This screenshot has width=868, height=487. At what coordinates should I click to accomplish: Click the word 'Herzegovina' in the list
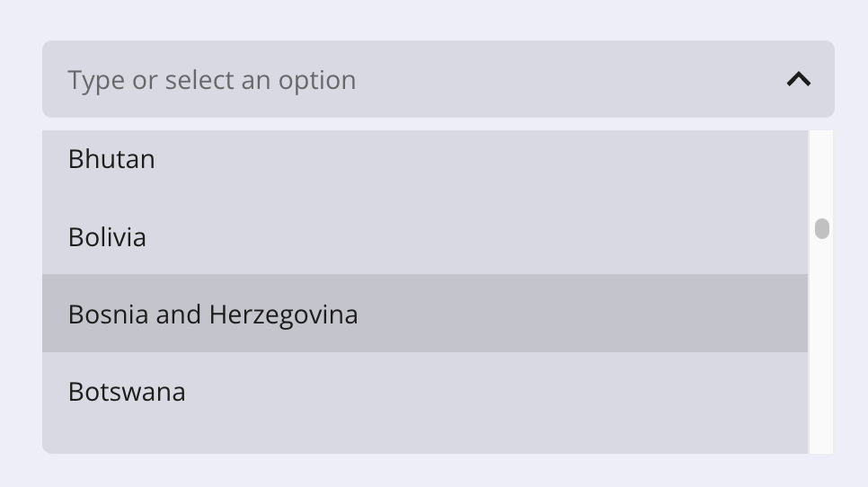coord(283,314)
